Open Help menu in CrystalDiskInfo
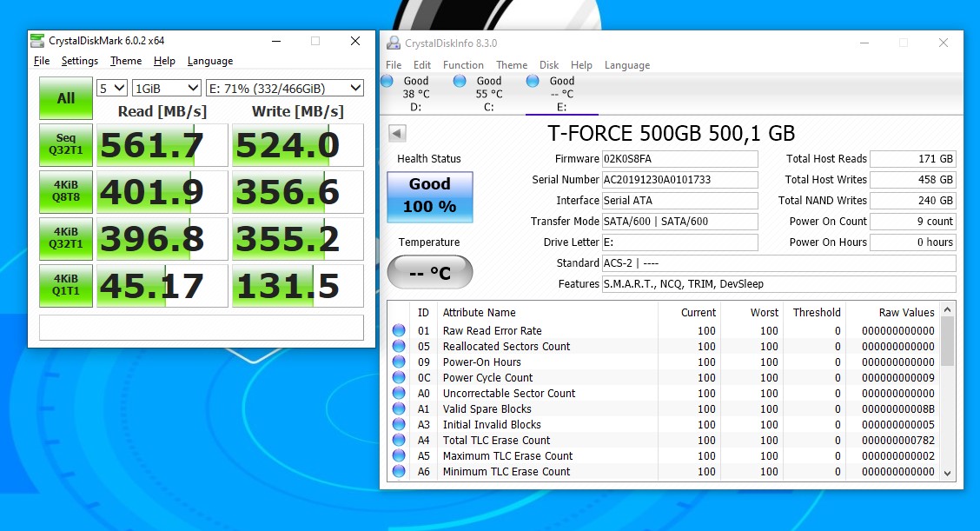Image resolution: width=980 pixels, height=531 pixels. (x=581, y=65)
